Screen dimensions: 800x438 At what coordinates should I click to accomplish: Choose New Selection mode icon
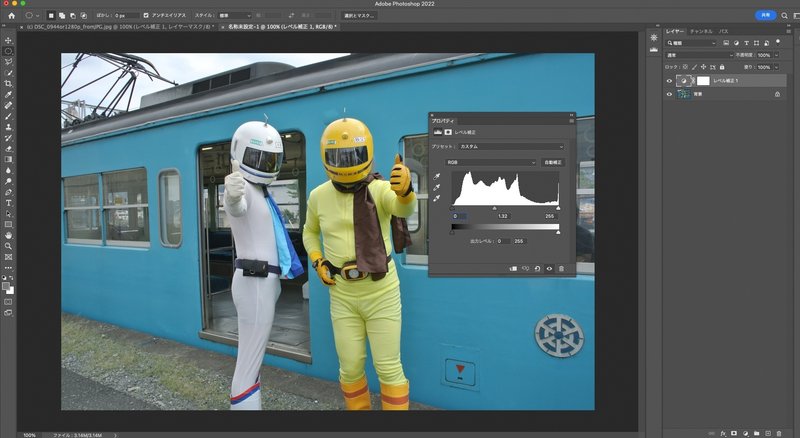click(51, 16)
